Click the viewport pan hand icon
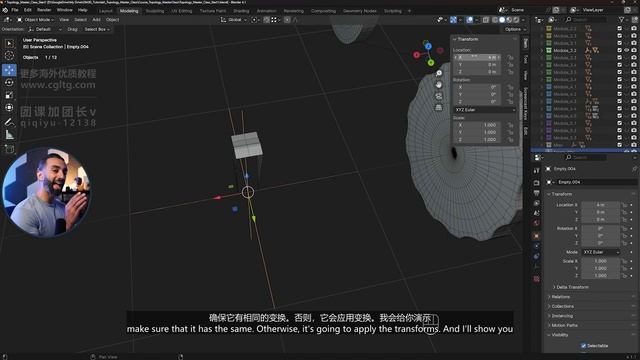 point(439,85)
